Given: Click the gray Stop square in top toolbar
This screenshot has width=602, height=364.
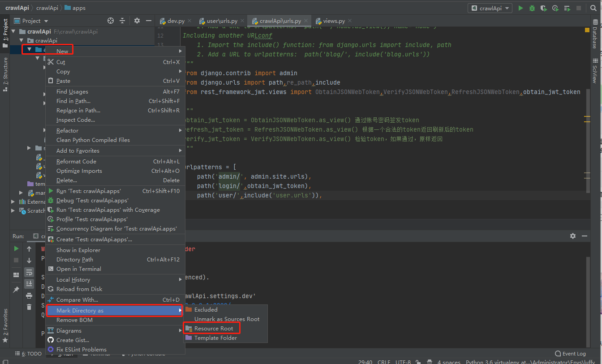Looking at the screenshot, I should [579, 8].
